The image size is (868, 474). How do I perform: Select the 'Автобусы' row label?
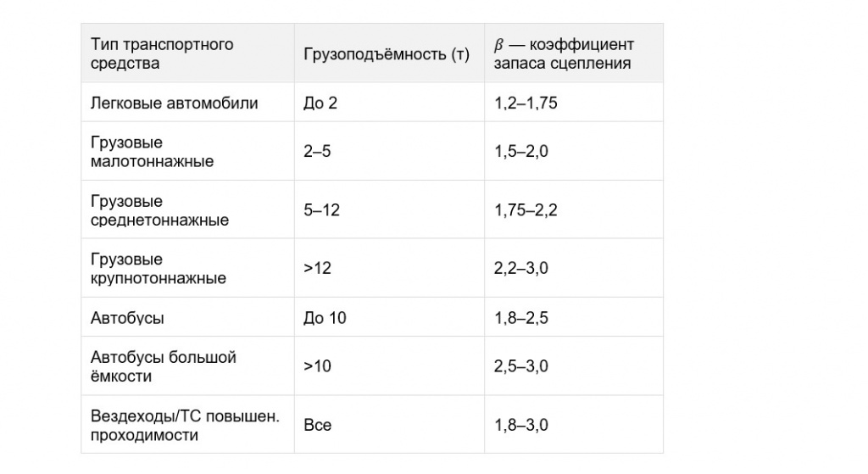point(127,318)
